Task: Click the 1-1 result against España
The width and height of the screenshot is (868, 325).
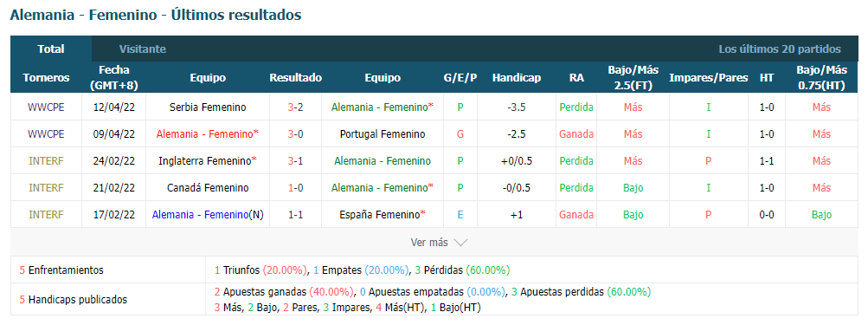Action: 296,215
